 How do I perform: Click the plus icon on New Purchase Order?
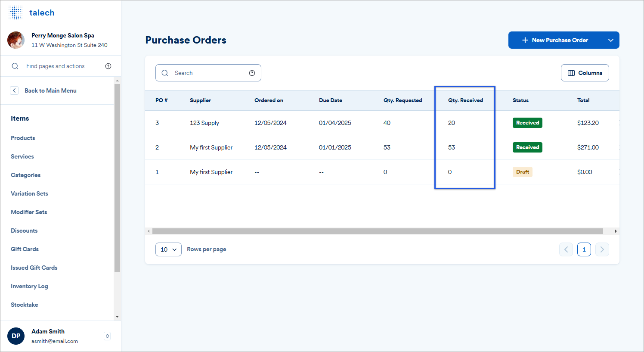pyautogui.click(x=525, y=40)
